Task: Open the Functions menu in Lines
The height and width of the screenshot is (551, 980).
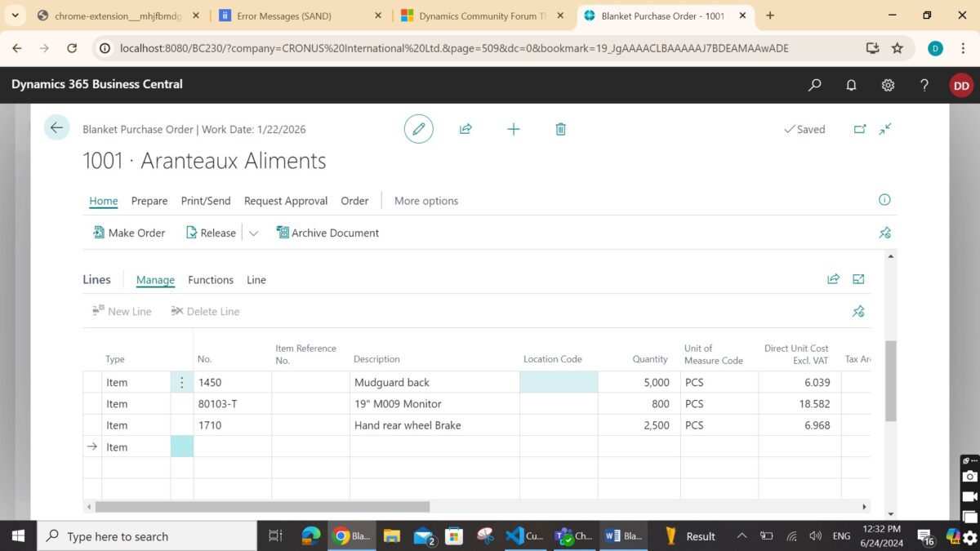Action: tap(211, 280)
